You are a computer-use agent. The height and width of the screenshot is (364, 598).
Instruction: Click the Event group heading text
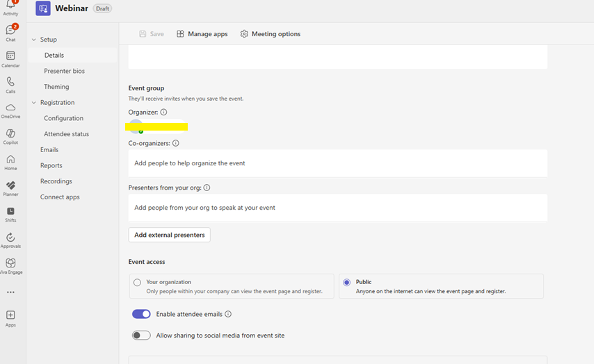(147, 88)
